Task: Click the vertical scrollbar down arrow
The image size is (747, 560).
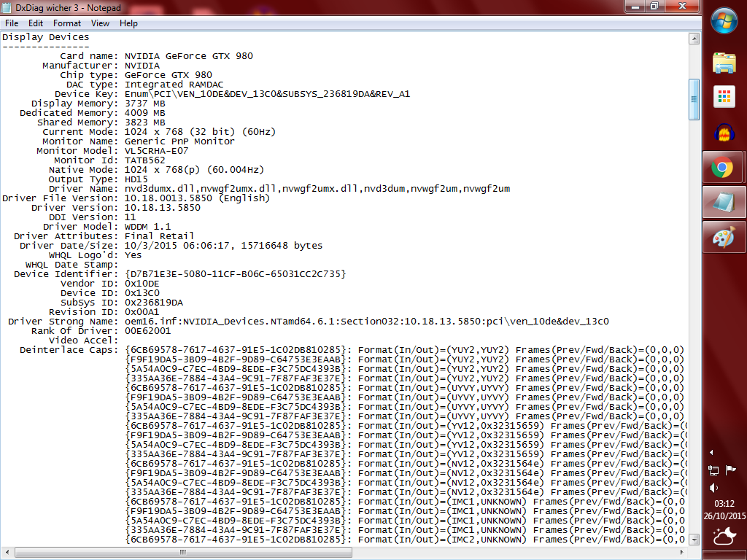Action: pyautogui.click(x=694, y=540)
